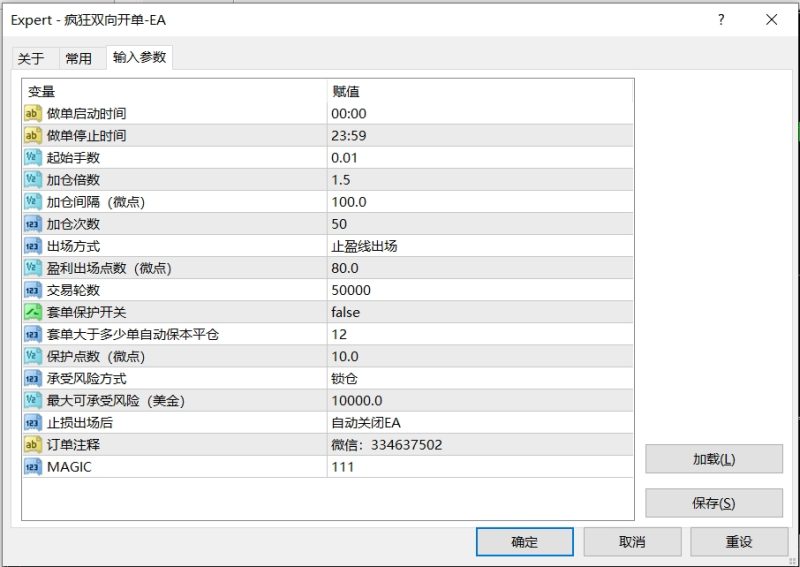Click the boolean icon beside 套单保护开关
Screen dimensions: 800x567
pos(33,312)
